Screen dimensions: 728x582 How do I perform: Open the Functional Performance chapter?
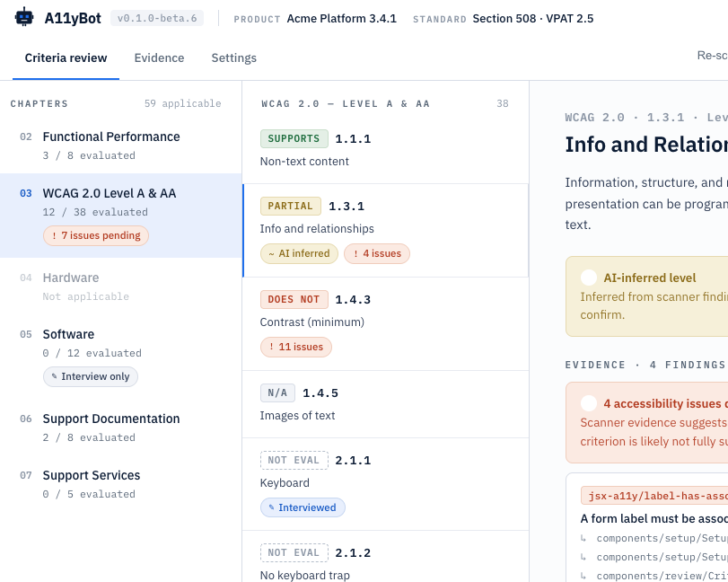click(x=120, y=145)
